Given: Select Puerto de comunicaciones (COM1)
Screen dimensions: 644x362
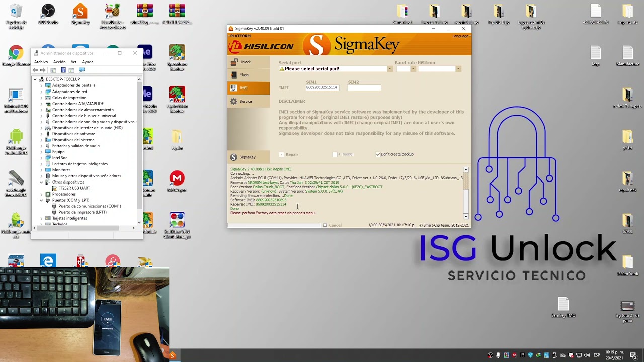Looking at the screenshot, I should 90,206.
